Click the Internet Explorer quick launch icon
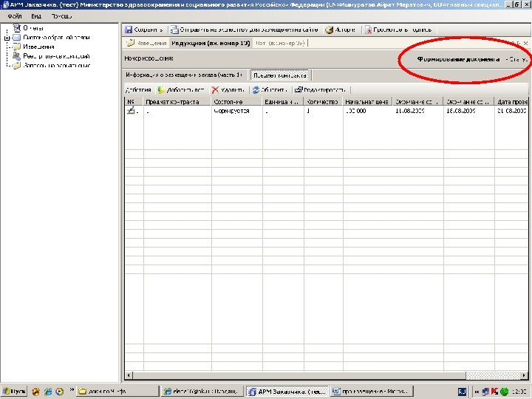This screenshot has width=532, height=399. pos(48,392)
